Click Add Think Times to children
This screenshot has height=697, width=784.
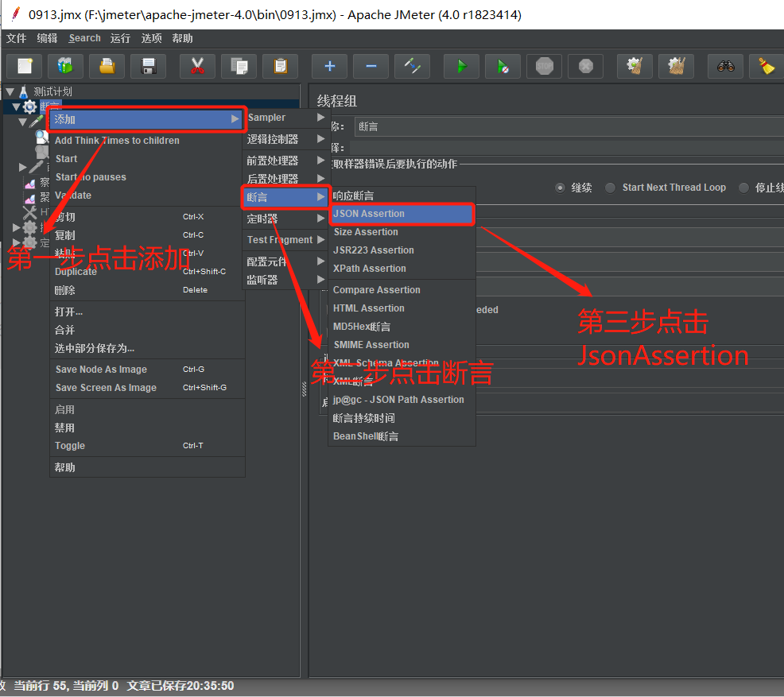point(147,141)
